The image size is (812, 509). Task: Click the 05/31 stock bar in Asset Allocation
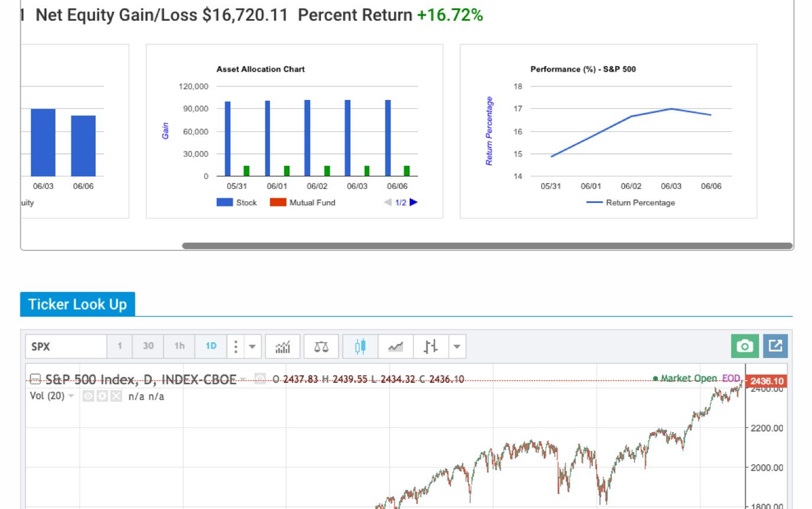point(228,138)
